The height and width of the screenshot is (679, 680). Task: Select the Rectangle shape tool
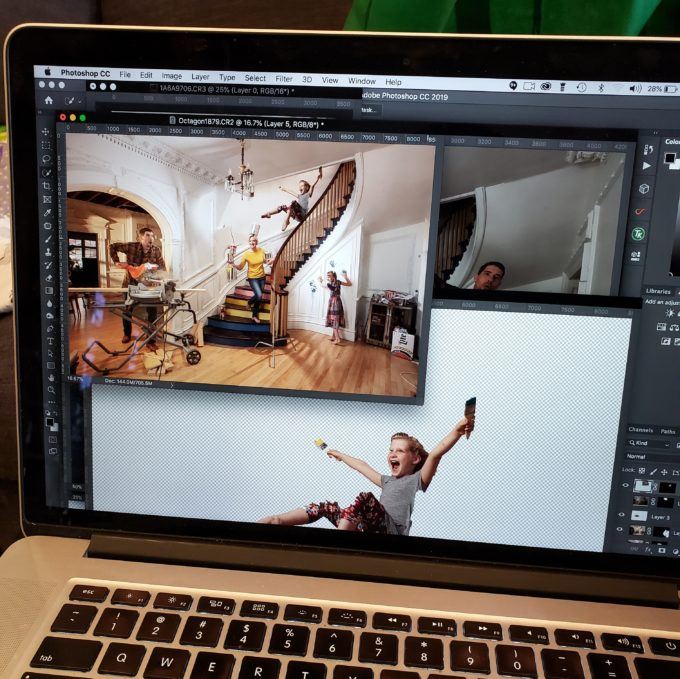(x=51, y=366)
